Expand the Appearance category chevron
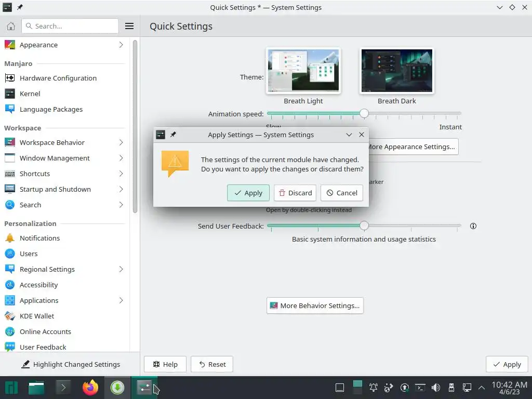Screen dimensions: 532x399 [121, 45]
